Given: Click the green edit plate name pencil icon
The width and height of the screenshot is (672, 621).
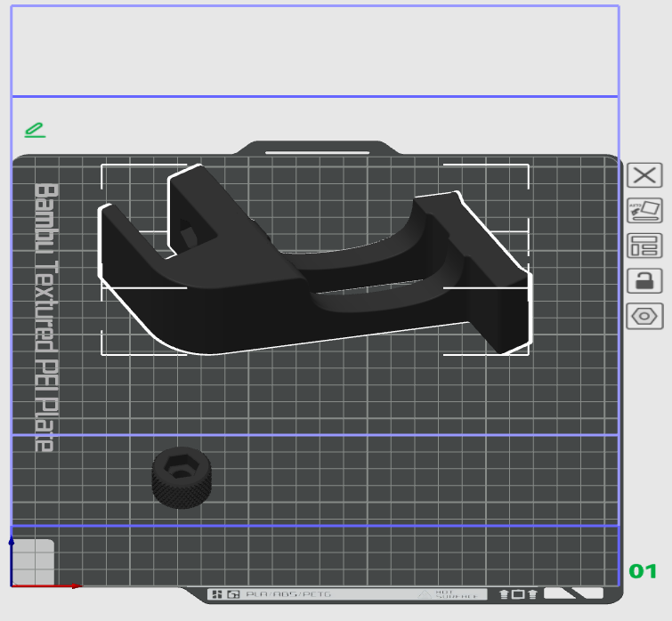Looking at the screenshot, I should click(x=35, y=130).
